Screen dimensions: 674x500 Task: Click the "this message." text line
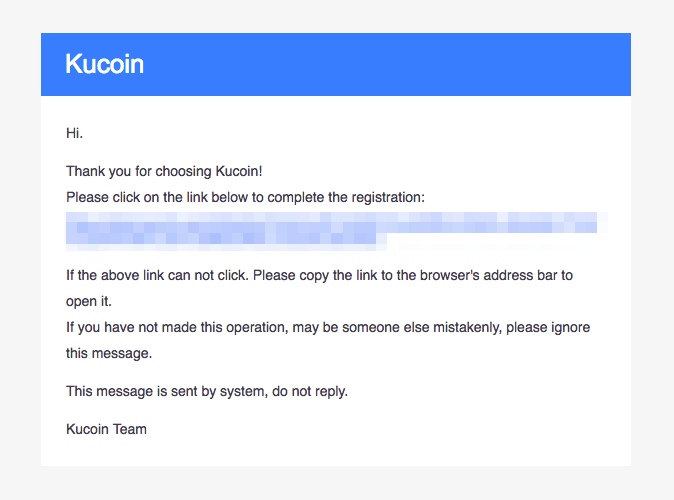[109, 353]
